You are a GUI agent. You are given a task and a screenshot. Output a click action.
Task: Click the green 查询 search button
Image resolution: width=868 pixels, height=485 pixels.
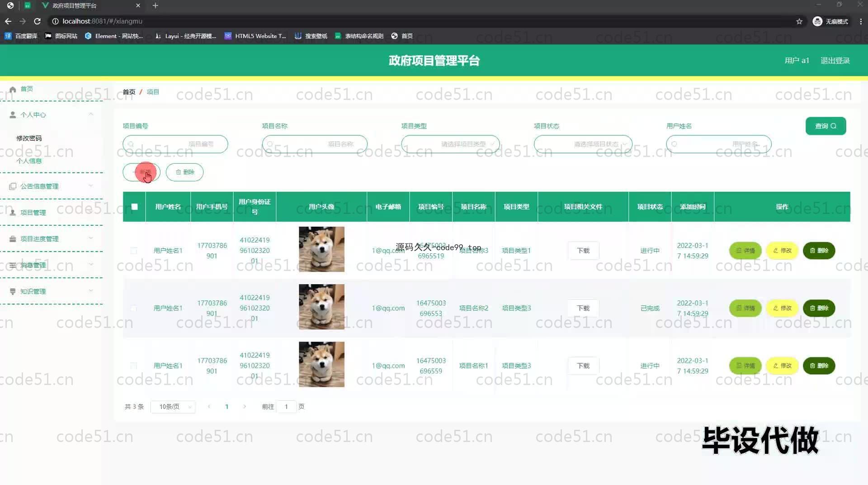(826, 126)
